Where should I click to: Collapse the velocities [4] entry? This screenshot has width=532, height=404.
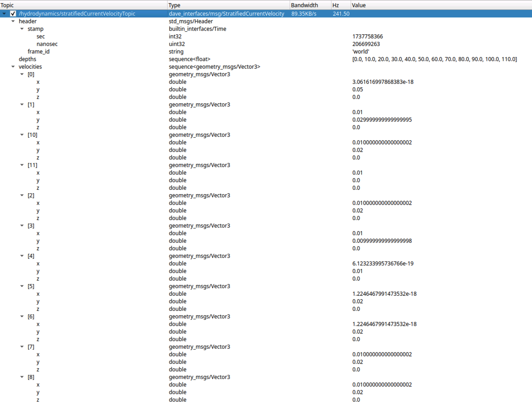pyautogui.click(x=22, y=256)
